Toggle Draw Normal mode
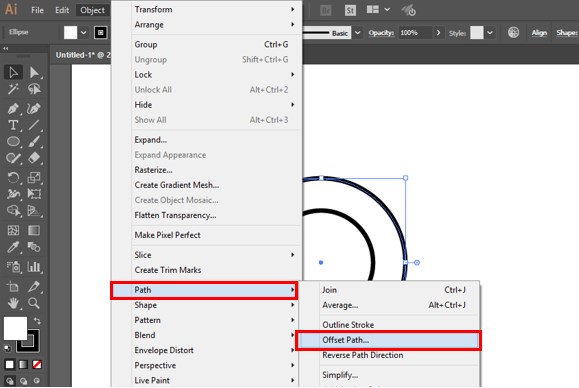This screenshot has width=579, height=388. click(x=10, y=381)
